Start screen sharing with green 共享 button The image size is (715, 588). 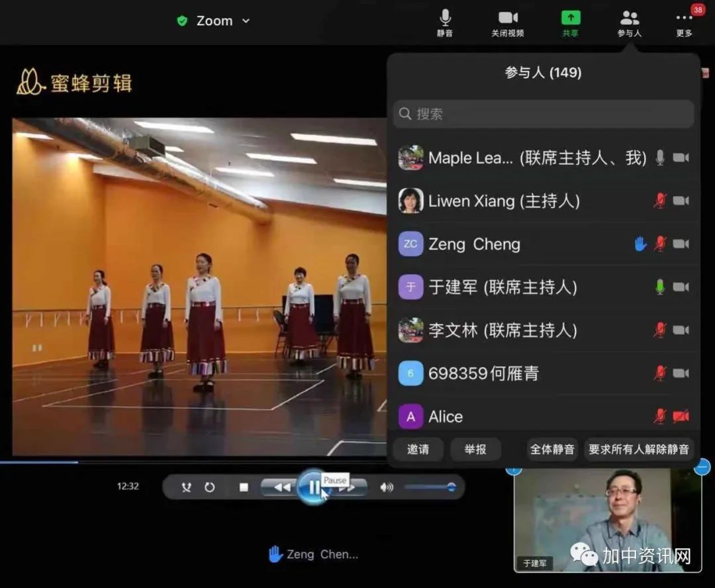pyautogui.click(x=570, y=23)
